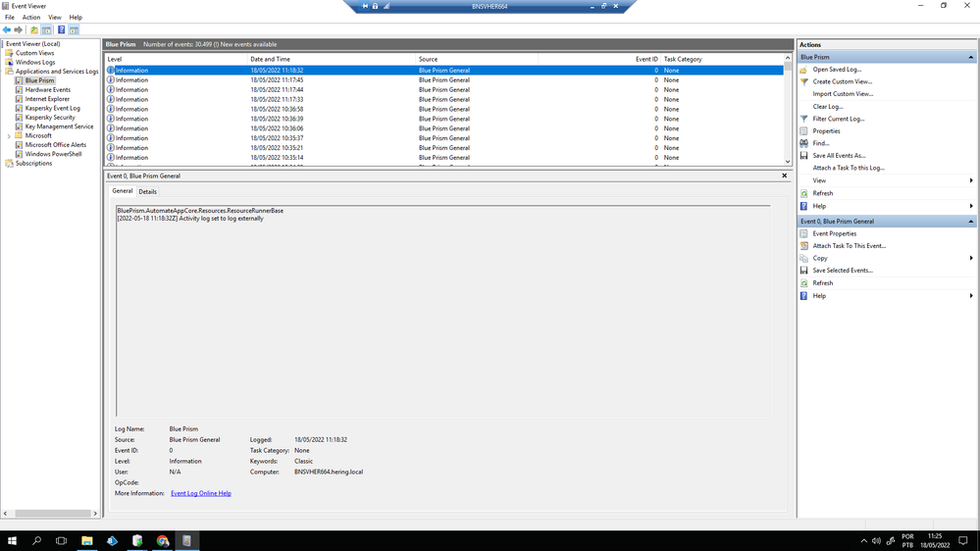Click Show/Hide Action Pane toolbar icon
The image size is (980, 551).
point(74,30)
